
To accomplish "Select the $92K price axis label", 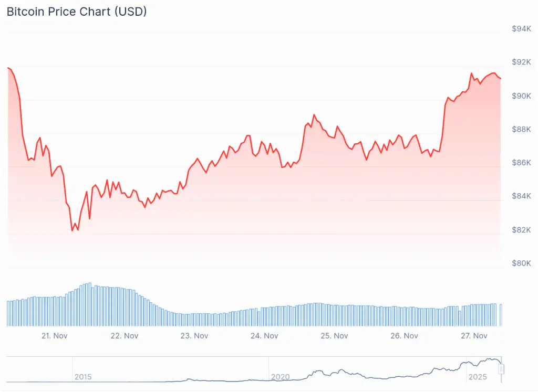I will (522, 62).
